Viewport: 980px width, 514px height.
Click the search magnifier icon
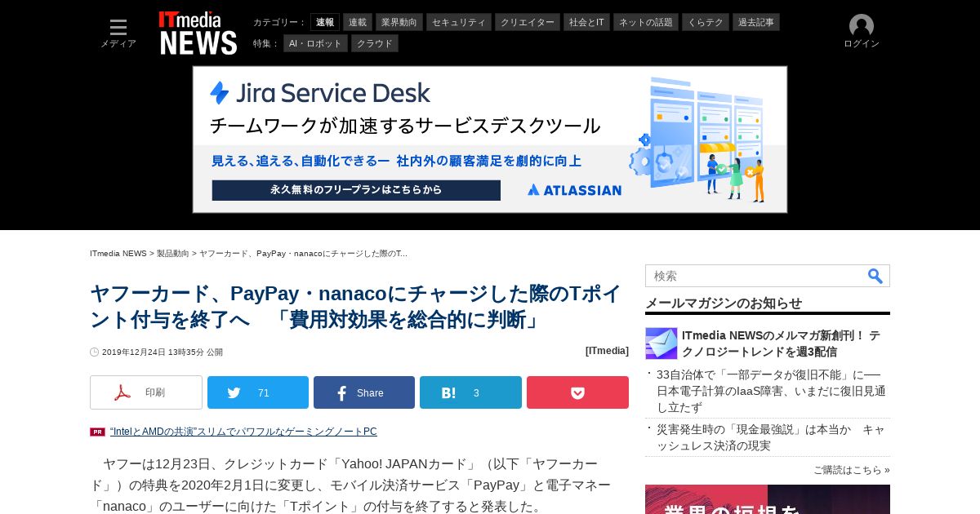[875, 276]
